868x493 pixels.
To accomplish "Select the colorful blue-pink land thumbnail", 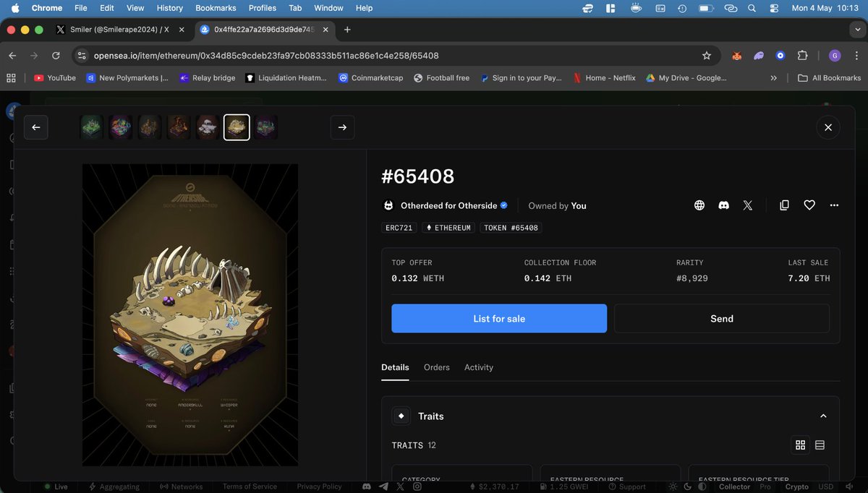I will [x=121, y=127].
